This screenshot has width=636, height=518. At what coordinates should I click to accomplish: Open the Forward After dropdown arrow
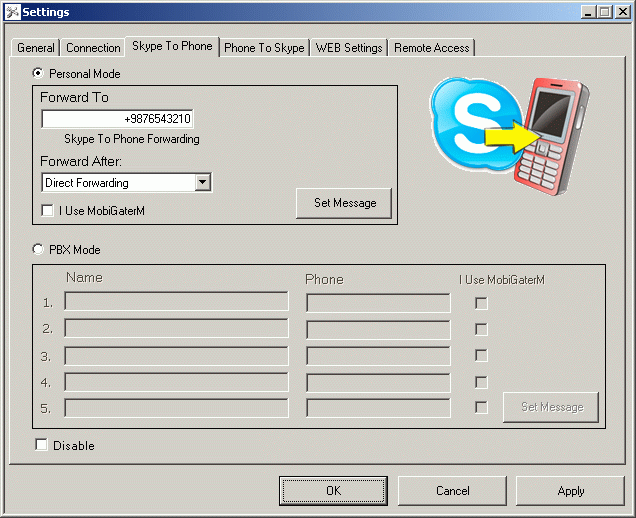coord(203,183)
